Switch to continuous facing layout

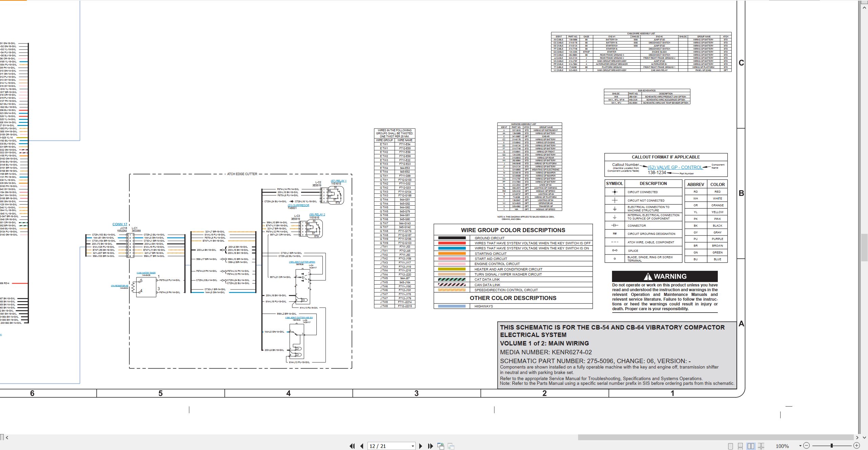pyautogui.click(x=761, y=446)
